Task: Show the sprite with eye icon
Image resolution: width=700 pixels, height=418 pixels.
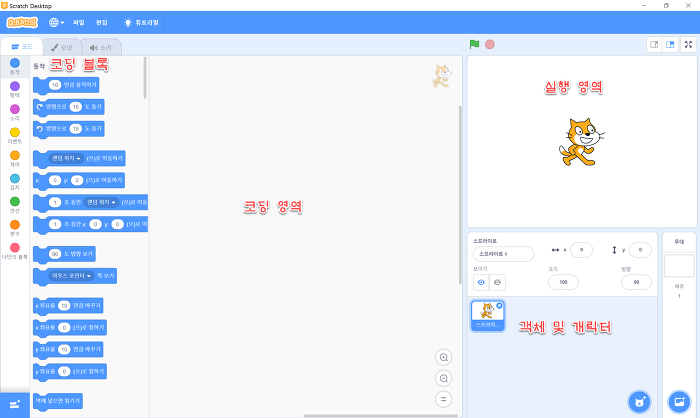Action: [481, 282]
